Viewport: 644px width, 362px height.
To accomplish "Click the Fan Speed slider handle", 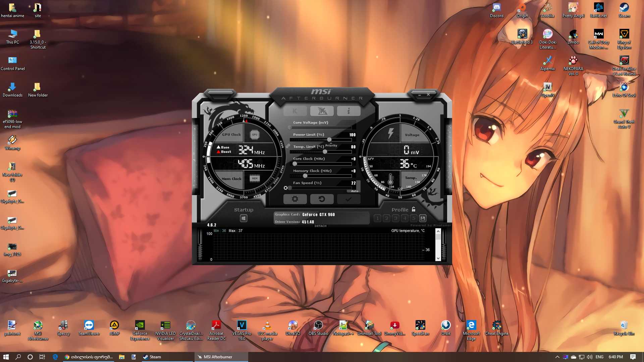I will 290,188.
